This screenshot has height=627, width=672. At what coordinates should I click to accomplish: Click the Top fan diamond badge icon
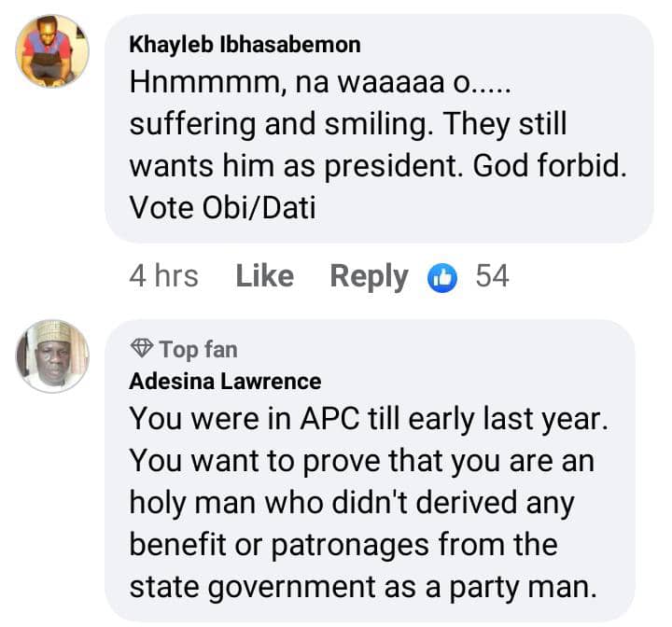point(142,350)
